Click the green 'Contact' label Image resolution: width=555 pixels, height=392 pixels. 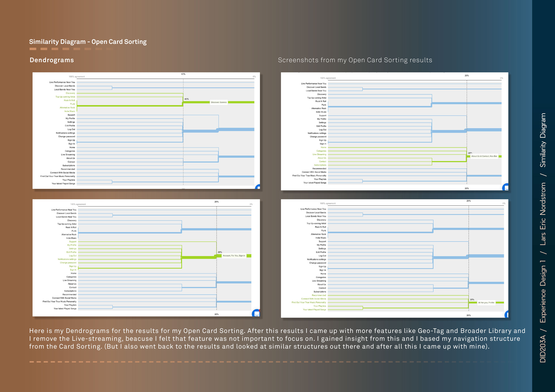click(323, 162)
